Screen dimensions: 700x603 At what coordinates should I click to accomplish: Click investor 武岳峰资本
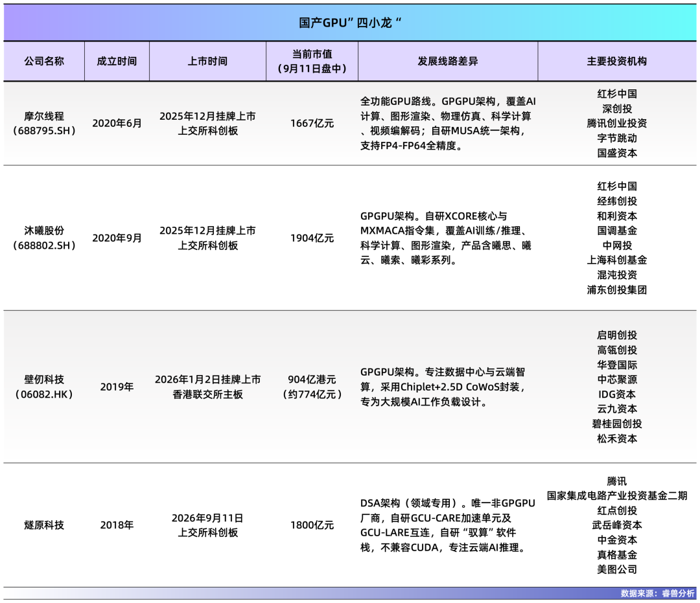click(617, 525)
